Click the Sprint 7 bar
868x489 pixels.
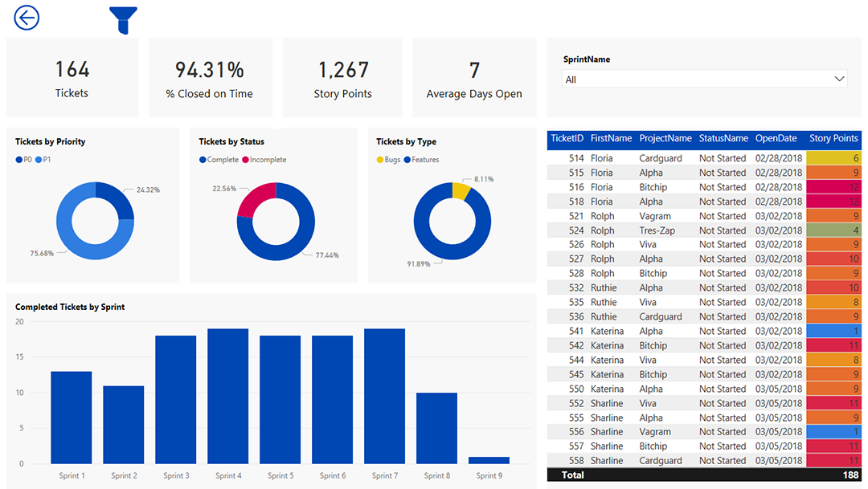385,396
